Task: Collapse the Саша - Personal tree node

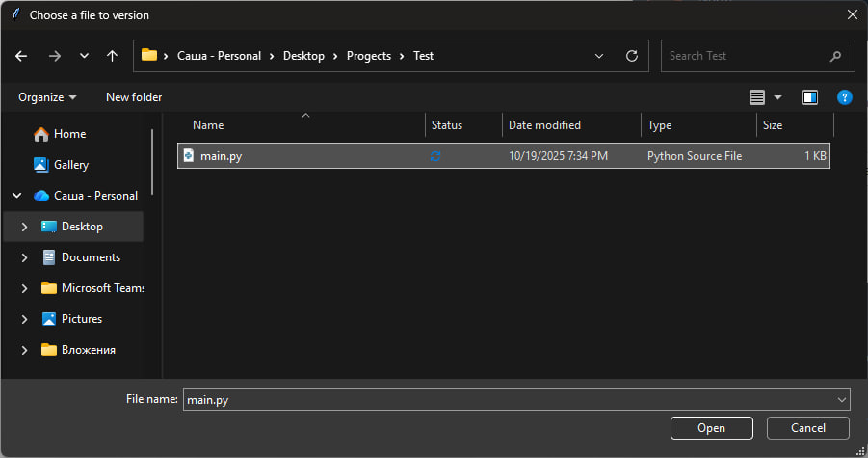Action: tap(17, 196)
